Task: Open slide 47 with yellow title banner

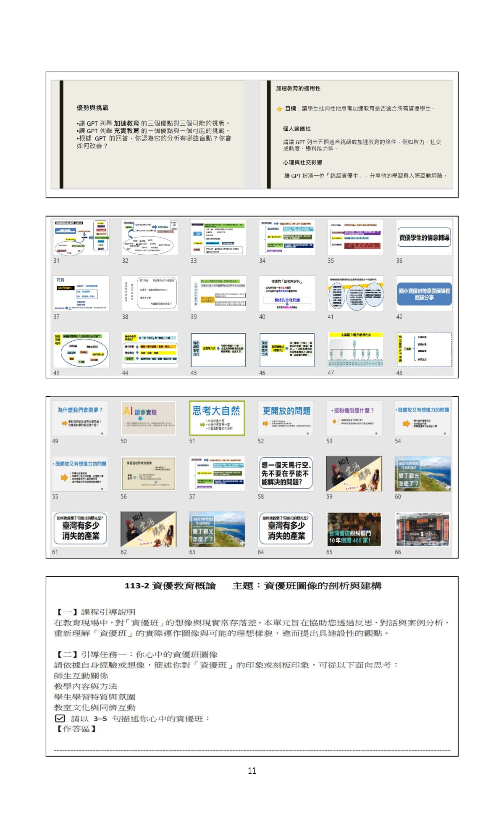Action: [x=355, y=350]
